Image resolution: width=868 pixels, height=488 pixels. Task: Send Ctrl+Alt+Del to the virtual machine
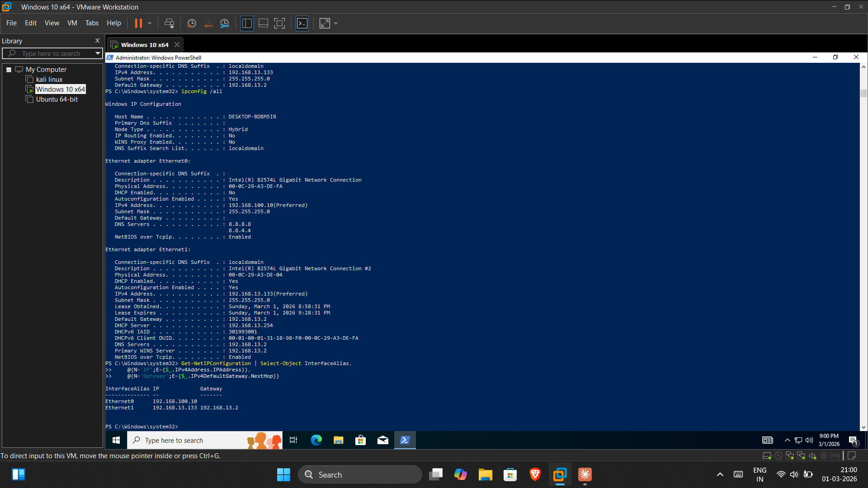pyautogui.click(x=169, y=23)
